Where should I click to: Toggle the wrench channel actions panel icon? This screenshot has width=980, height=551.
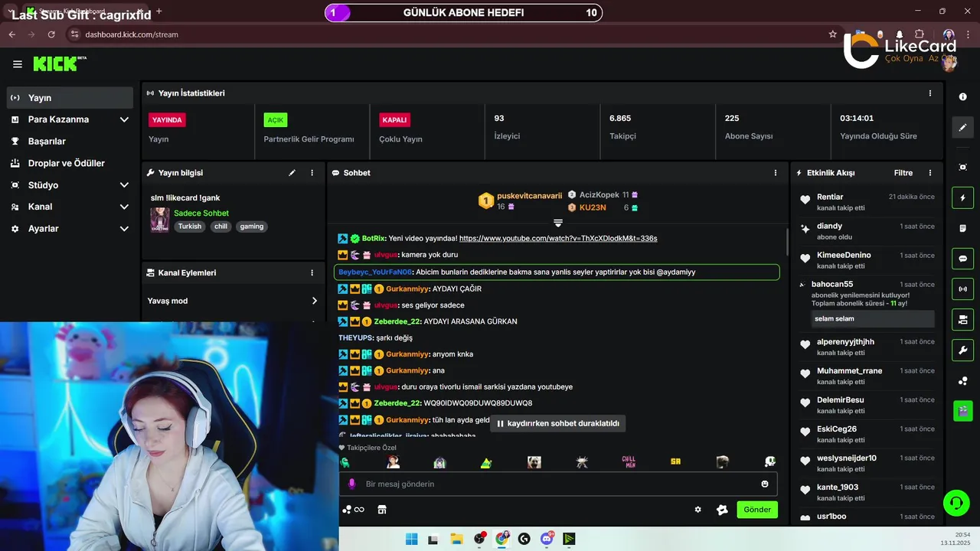(962, 350)
